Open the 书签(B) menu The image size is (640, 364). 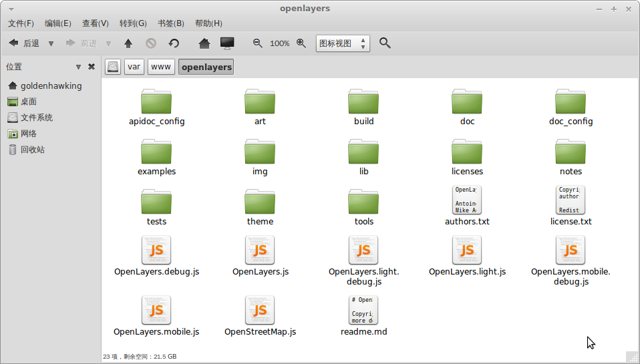tap(171, 23)
